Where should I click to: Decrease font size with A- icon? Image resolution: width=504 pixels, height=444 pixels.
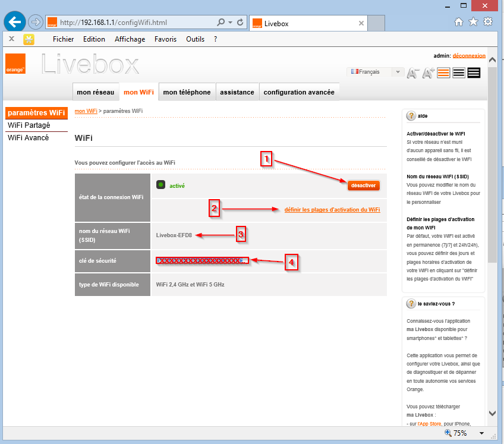coord(413,73)
